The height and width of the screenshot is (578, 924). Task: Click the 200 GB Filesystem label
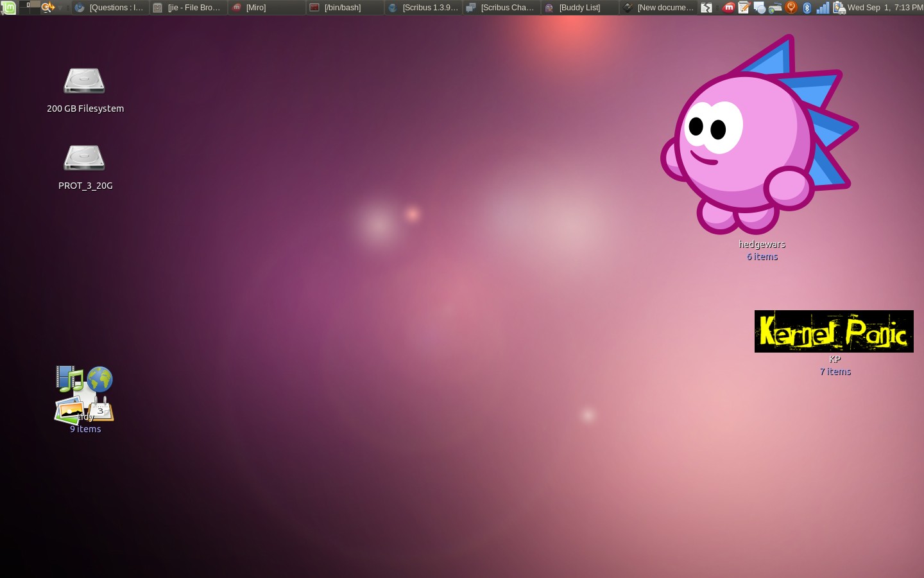tap(85, 109)
